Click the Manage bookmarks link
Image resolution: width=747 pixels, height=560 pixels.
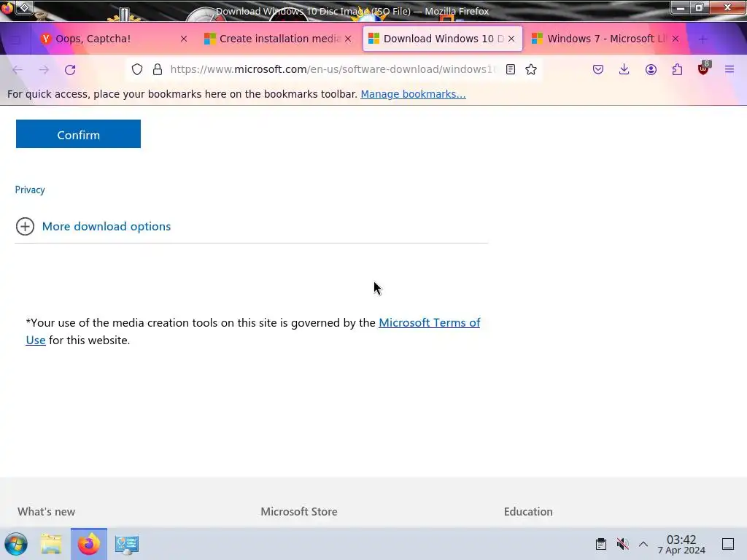[x=413, y=94]
